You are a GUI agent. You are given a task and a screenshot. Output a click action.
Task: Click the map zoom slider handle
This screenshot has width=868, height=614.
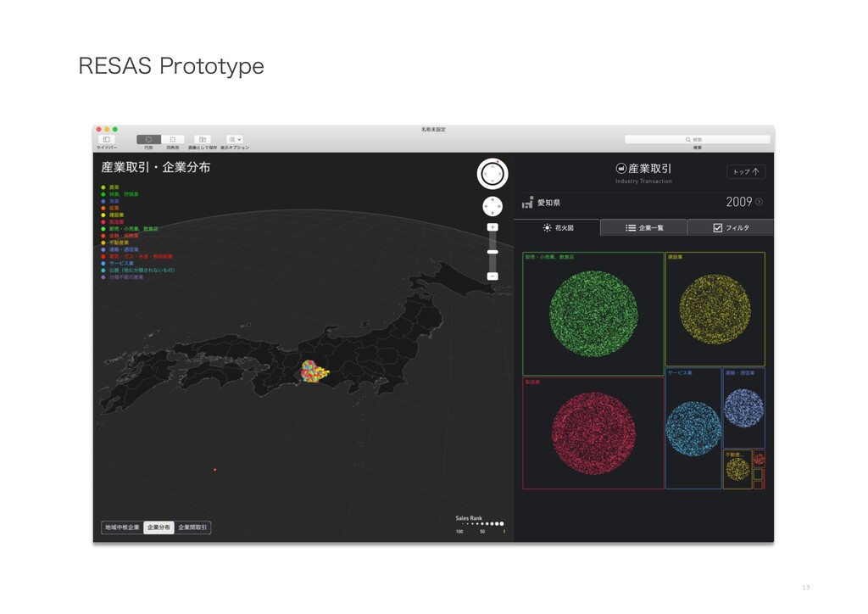coord(492,252)
